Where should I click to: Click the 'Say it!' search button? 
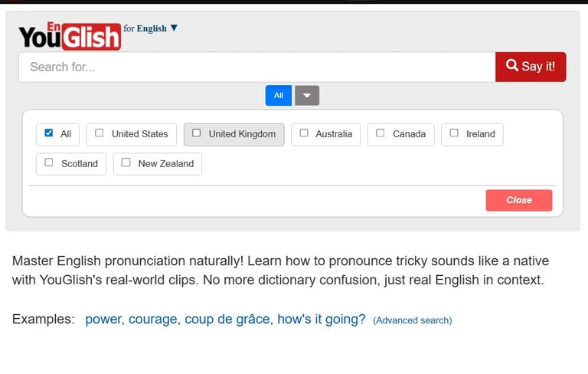tap(531, 67)
